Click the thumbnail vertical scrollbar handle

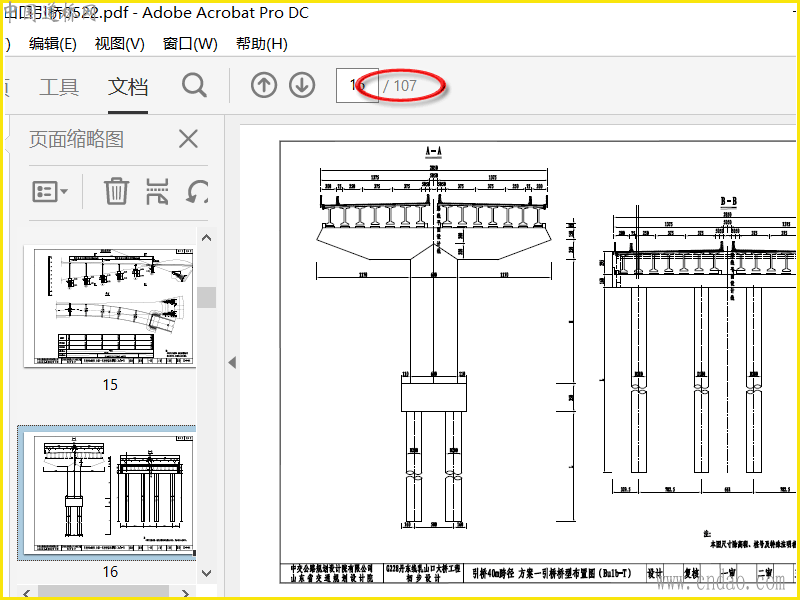[207, 297]
